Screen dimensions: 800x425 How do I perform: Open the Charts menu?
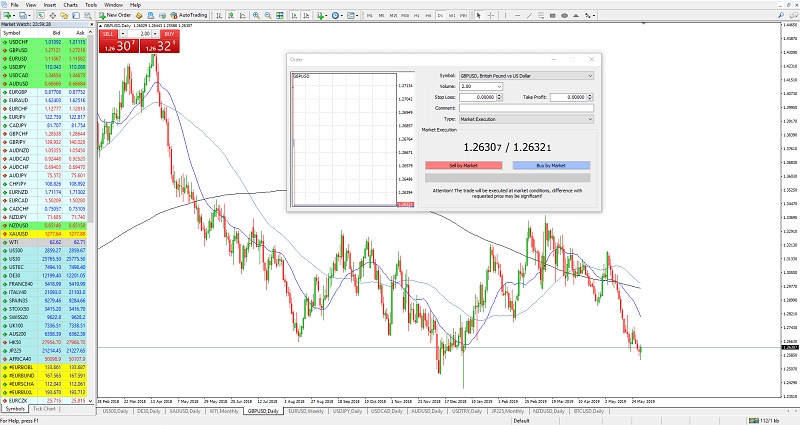tap(70, 5)
